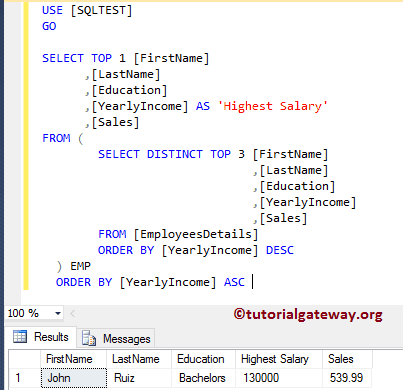Select the Sales column header

[347, 359]
